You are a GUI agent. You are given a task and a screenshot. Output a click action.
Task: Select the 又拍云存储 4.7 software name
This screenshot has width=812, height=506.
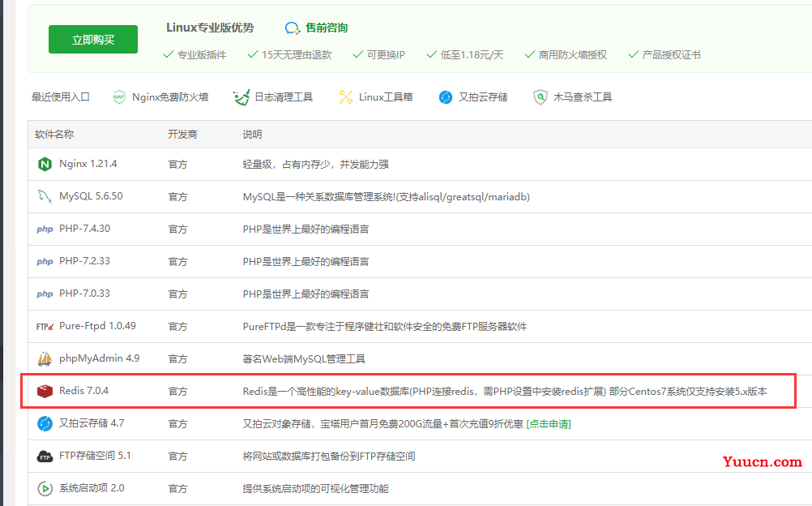pyautogui.click(x=92, y=423)
